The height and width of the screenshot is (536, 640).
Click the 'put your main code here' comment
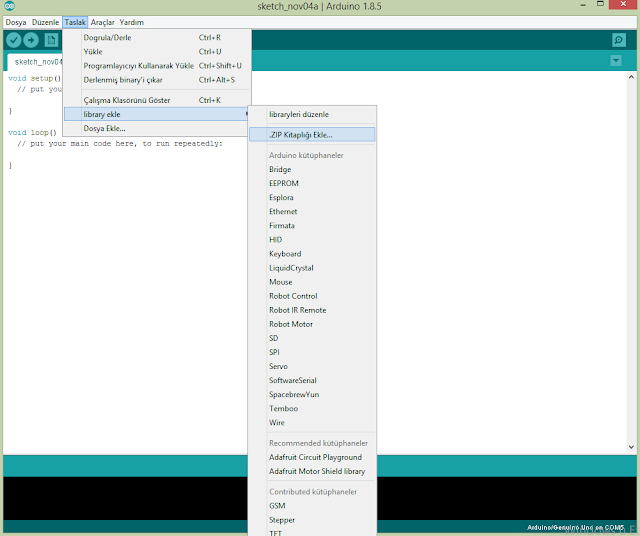pos(120,144)
